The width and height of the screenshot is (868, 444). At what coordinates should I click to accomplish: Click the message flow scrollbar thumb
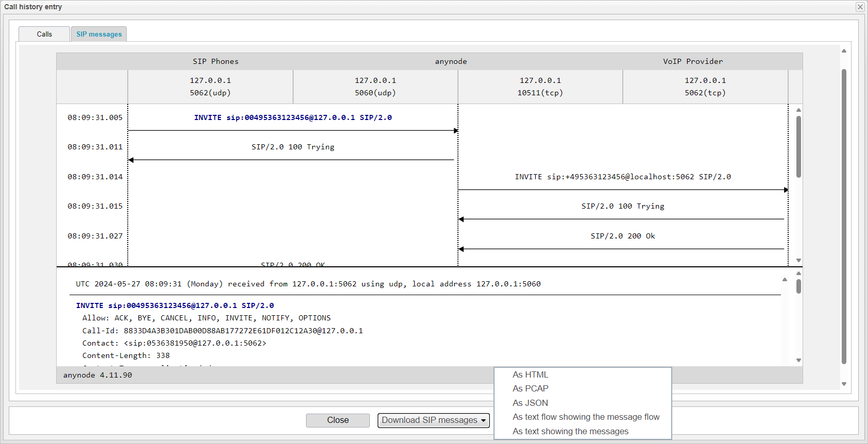point(798,147)
